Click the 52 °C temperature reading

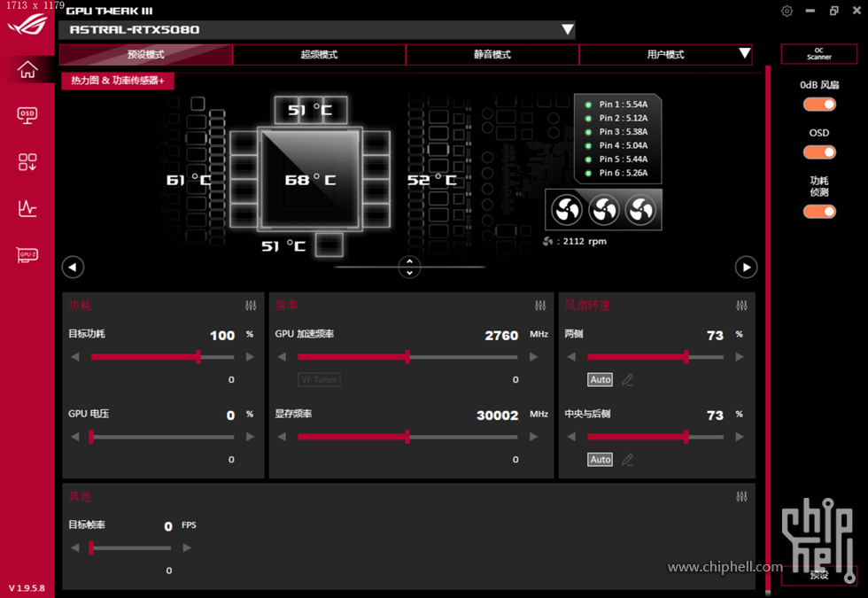(x=432, y=180)
